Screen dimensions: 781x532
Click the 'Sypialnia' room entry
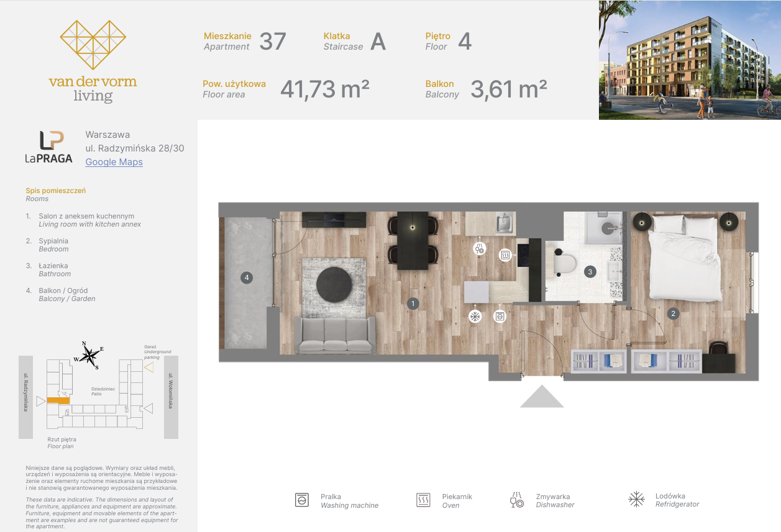(53, 241)
